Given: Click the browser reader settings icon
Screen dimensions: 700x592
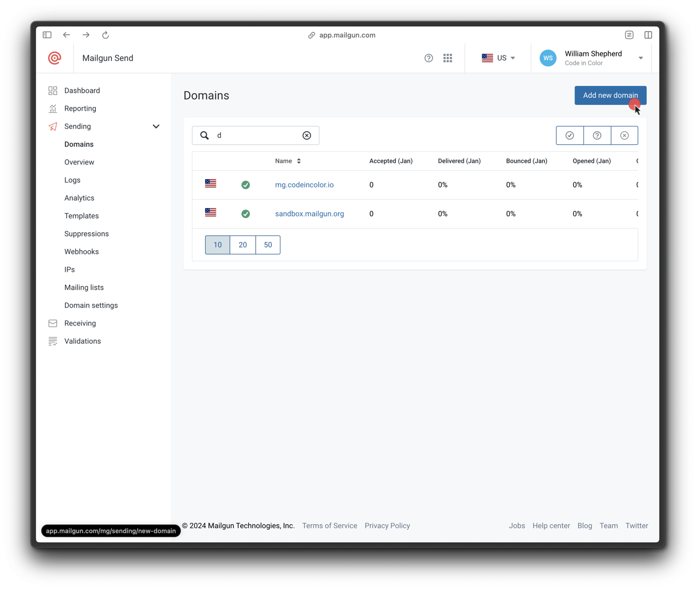Looking at the screenshot, I should coord(629,35).
